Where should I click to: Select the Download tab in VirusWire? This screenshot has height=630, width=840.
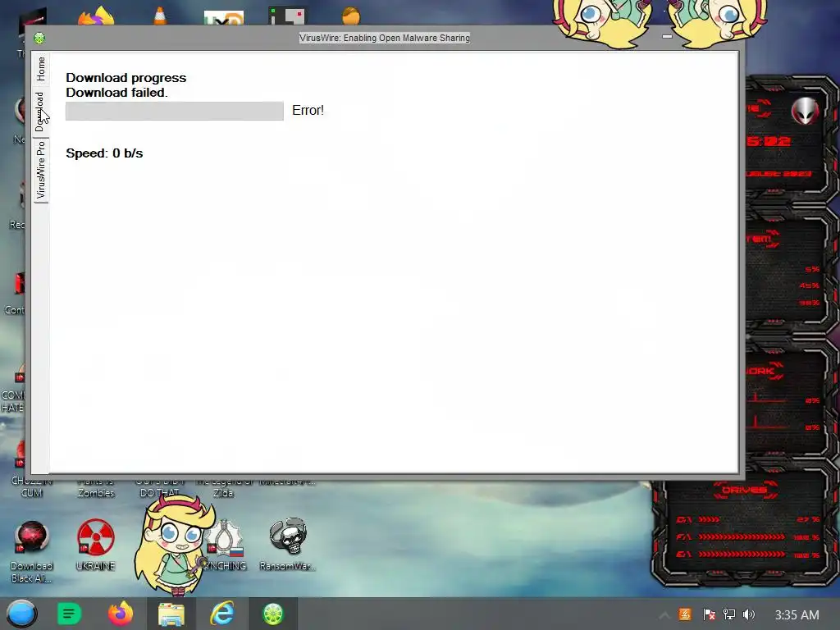pyautogui.click(x=41, y=112)
